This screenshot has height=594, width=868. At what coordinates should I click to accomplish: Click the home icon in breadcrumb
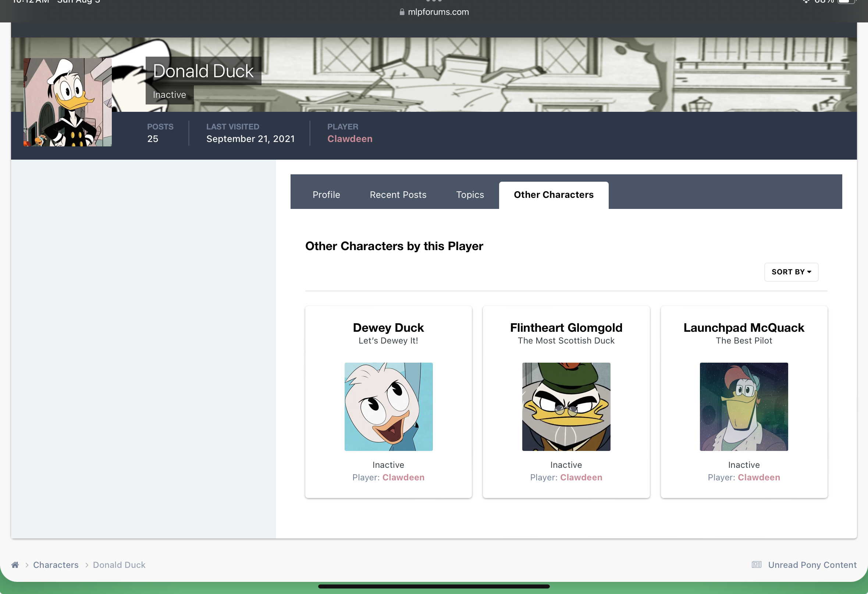click(15, 565)
